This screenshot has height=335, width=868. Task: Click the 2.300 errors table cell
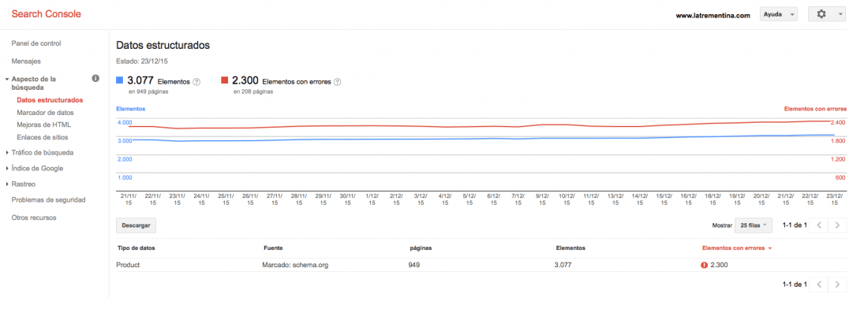(719, 265)
